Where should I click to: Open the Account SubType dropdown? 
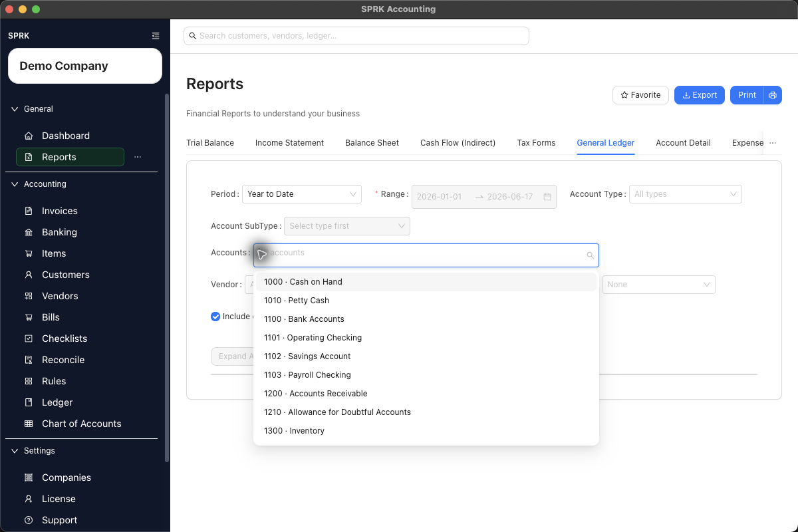pyautogui.click(x=347, y=226)
